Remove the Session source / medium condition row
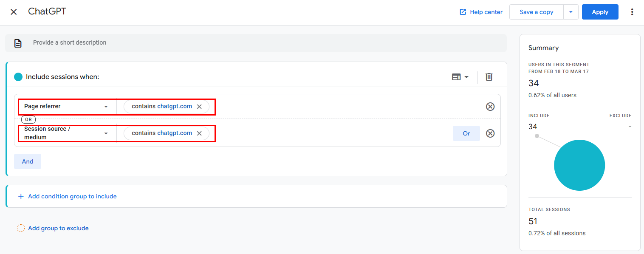644x254 pixels. tap(490, 133)
